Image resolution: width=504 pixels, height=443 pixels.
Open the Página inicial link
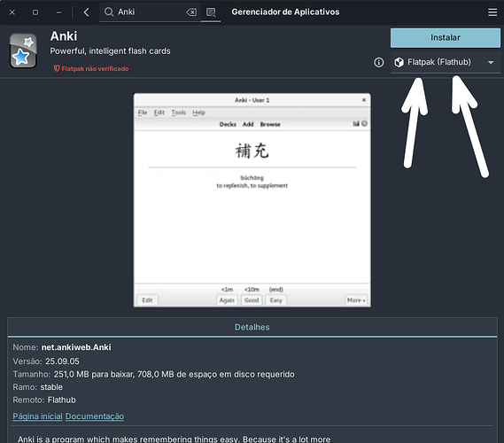click(37, 416)
